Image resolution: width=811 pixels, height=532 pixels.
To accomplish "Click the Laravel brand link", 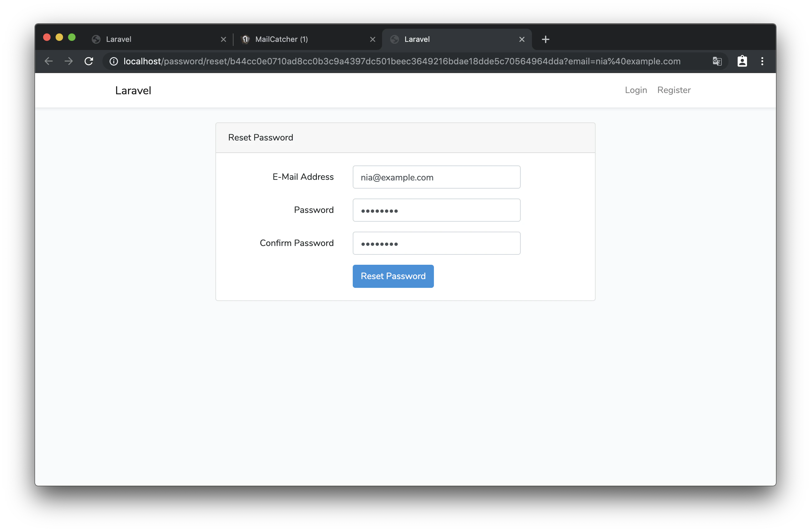I will (x=133, y=90).
